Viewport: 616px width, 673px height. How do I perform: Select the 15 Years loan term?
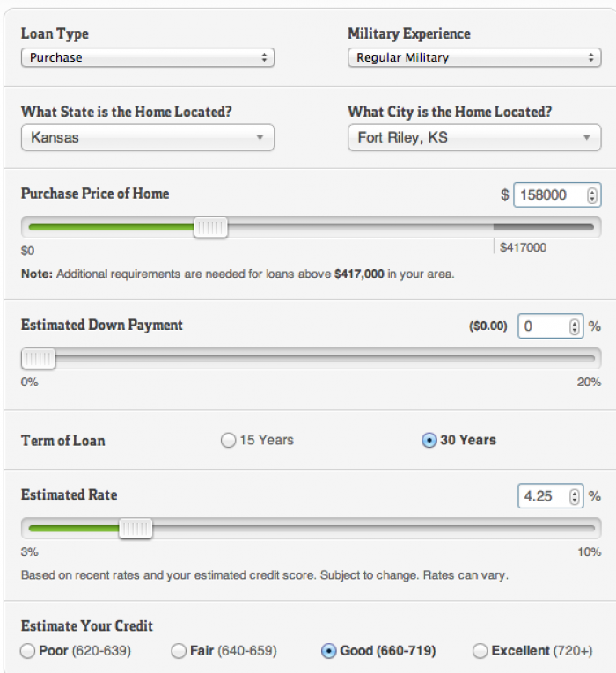(x=229, y=440)
